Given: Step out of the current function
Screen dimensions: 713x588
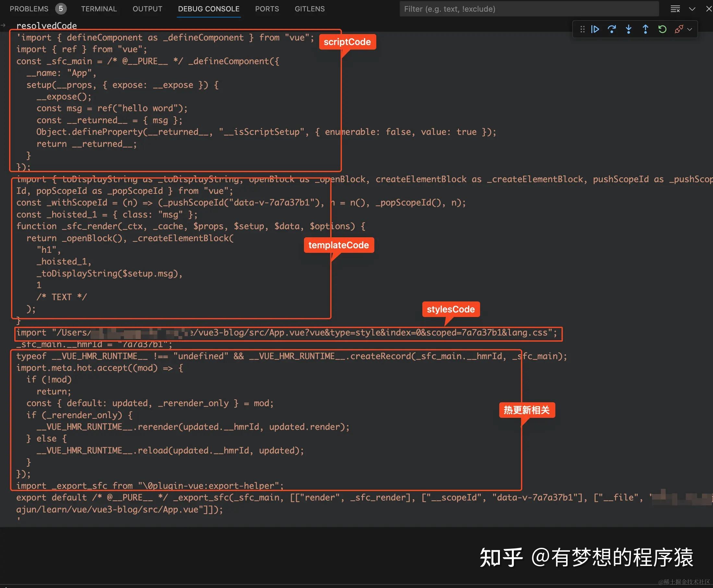Looking at the screenshot, I should click(645, 29).
